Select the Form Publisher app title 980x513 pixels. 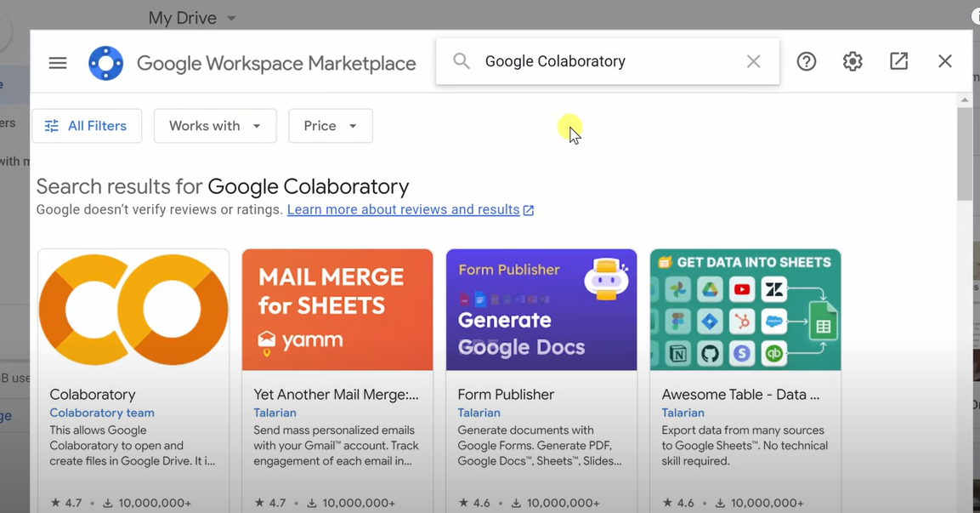point(506,395)
